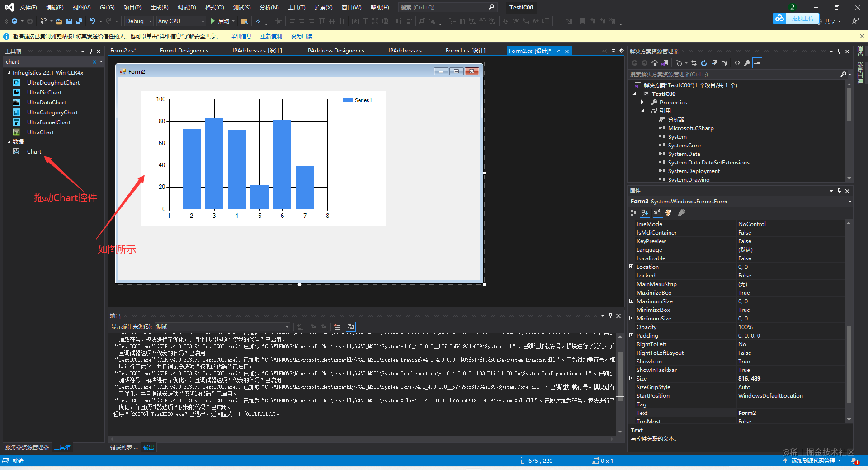The image size is (868, 470).
Task: Click the Save All icon
Action: (79, 21)
